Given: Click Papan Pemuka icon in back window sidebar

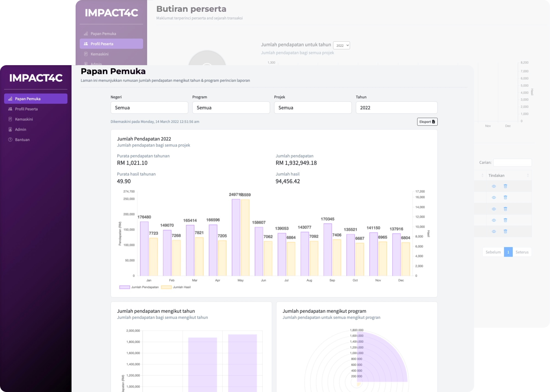Looking at the screenshot, I should pyautogui.click(x=86, y=34).
